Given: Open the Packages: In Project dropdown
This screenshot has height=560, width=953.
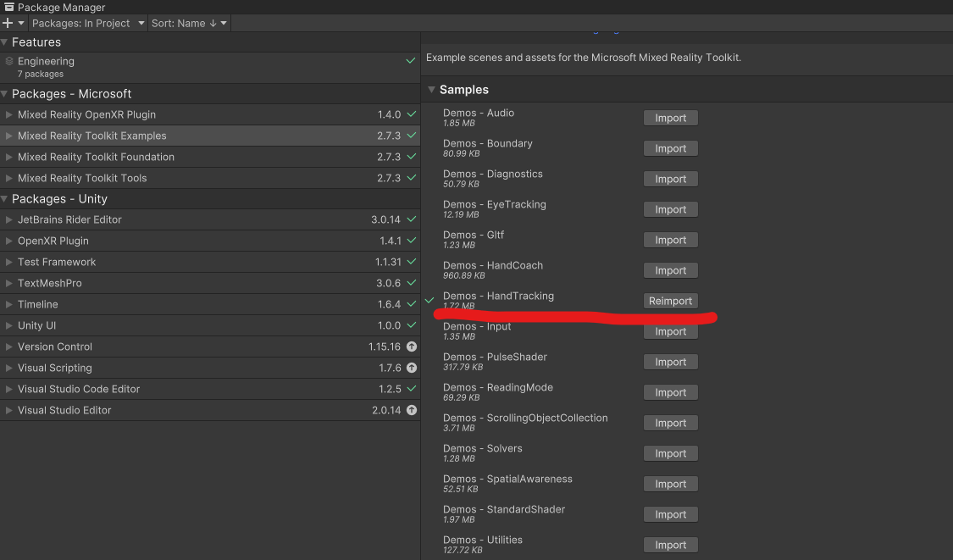Looking at the screenshot, I should [x=88, y=23].
